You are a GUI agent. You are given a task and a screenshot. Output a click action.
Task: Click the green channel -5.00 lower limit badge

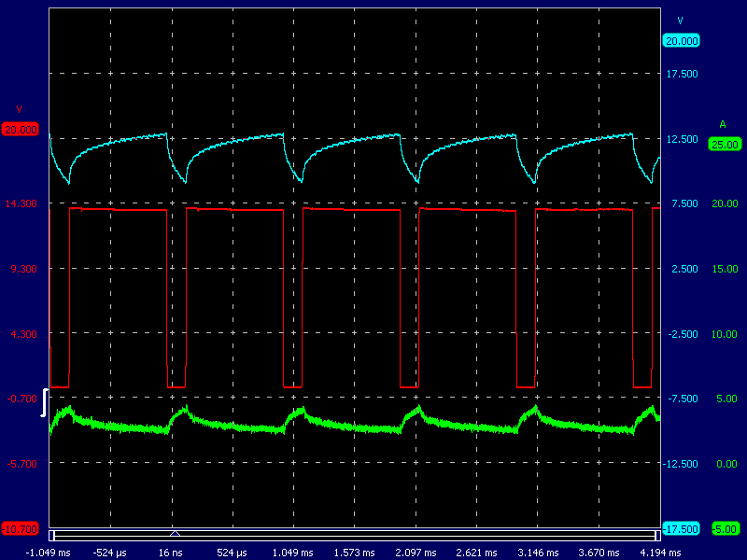pyautogui.click(x=724, y=529)
